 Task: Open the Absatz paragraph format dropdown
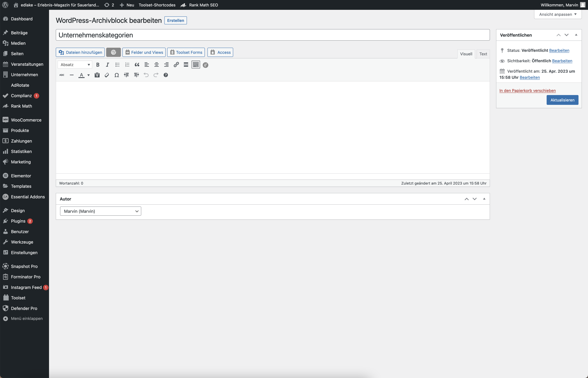75,65
